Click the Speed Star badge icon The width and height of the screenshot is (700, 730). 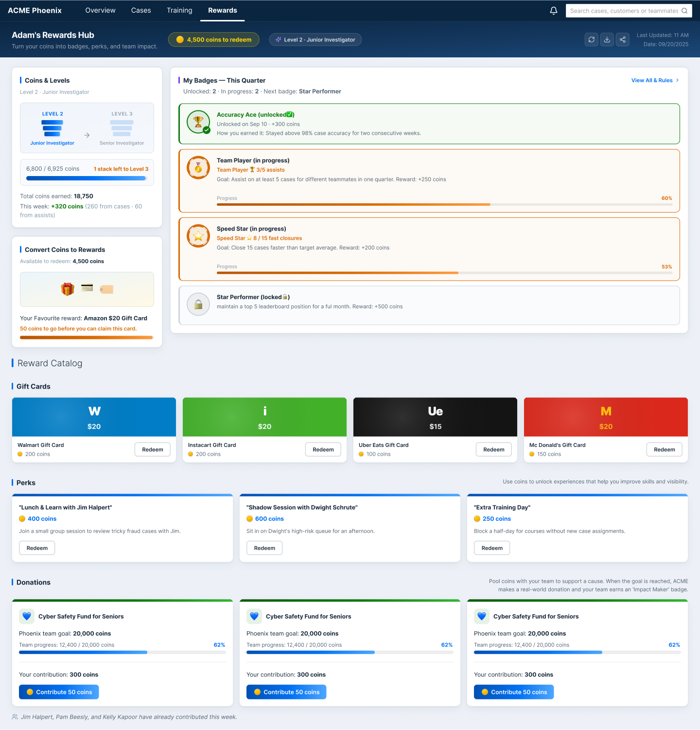point(198,236)
